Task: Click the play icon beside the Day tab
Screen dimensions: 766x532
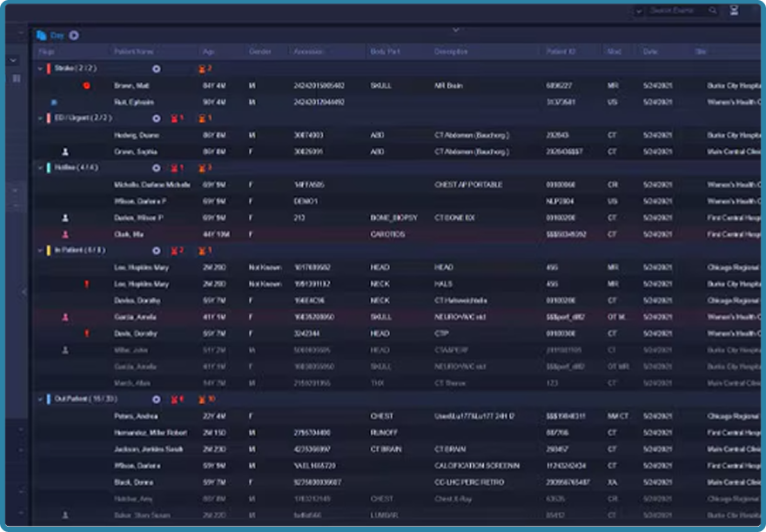Action: 74,36
